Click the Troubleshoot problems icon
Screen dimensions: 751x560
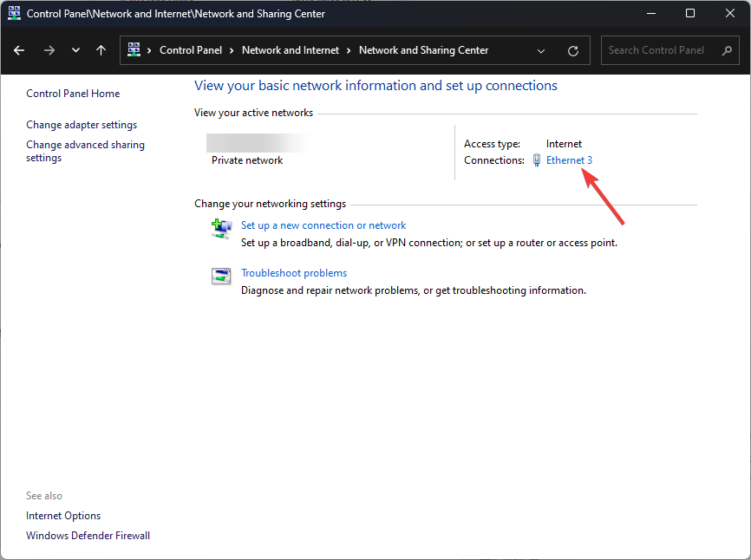tap(221, 276)
